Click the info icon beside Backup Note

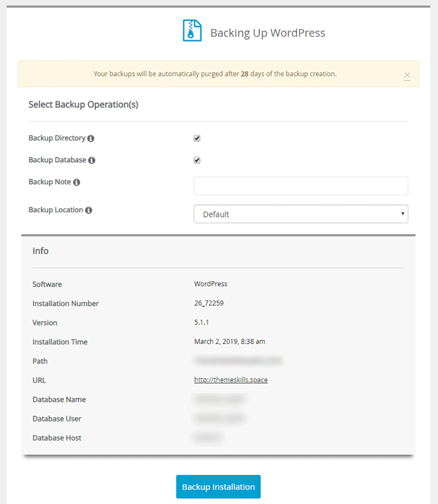click(77, 182)
